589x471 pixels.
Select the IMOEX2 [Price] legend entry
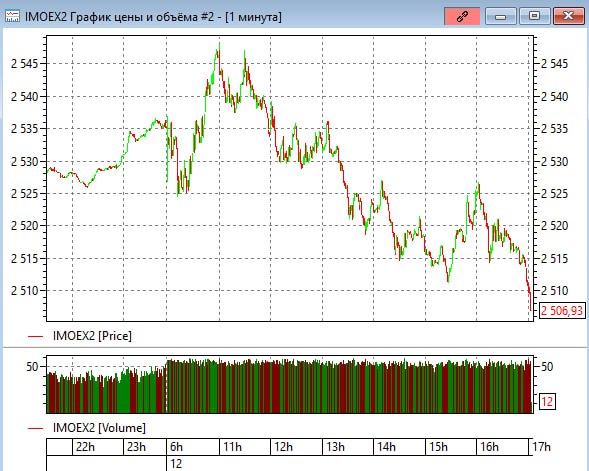click(x=92, y=336)
